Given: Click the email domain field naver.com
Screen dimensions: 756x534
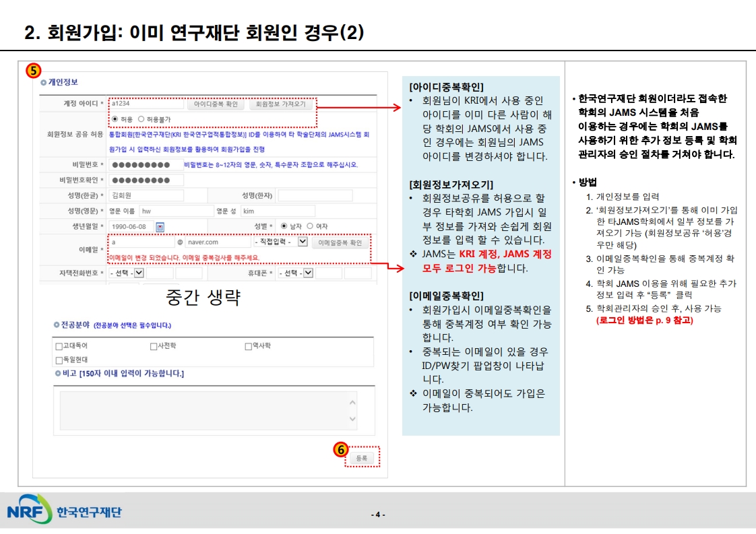Looking at the screenshot, I should tap(218, 242).
